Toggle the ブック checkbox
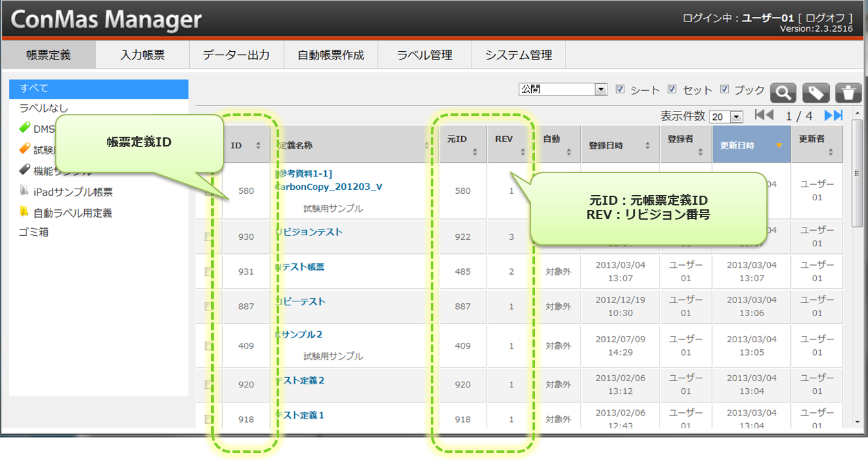868x464 pixels. point(725,89)
